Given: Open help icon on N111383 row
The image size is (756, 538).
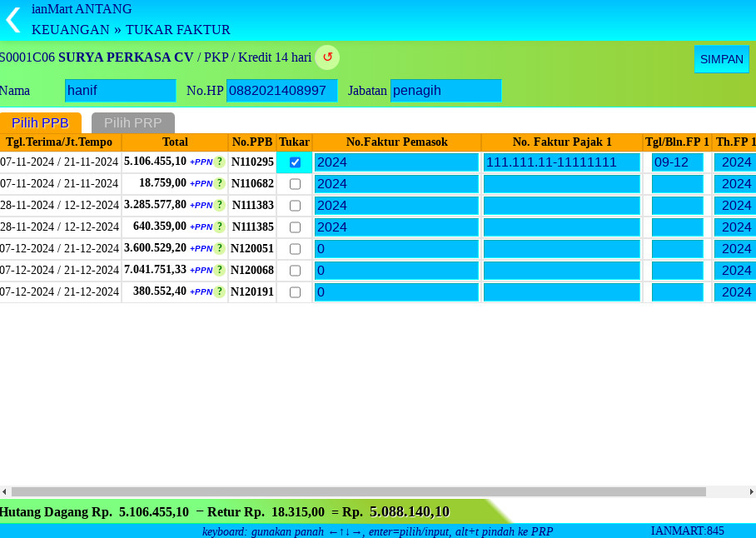Looking at the screenshot, I should (220, 206).
